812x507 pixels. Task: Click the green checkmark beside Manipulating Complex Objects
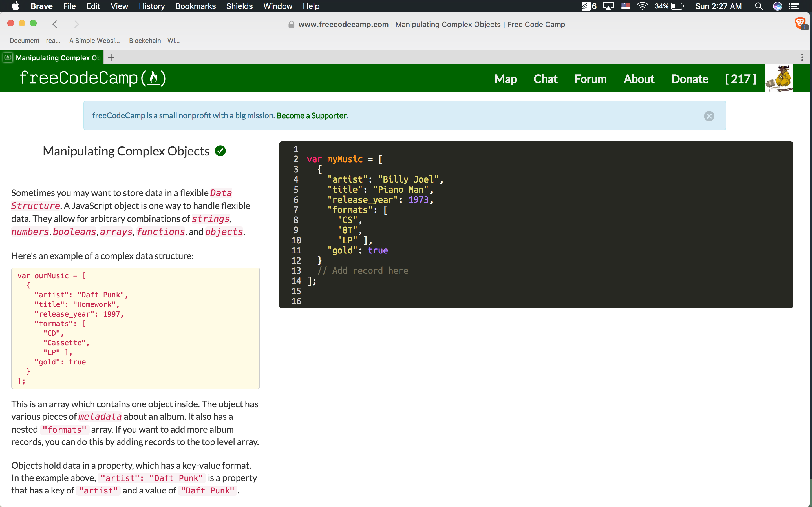point(220,151)
